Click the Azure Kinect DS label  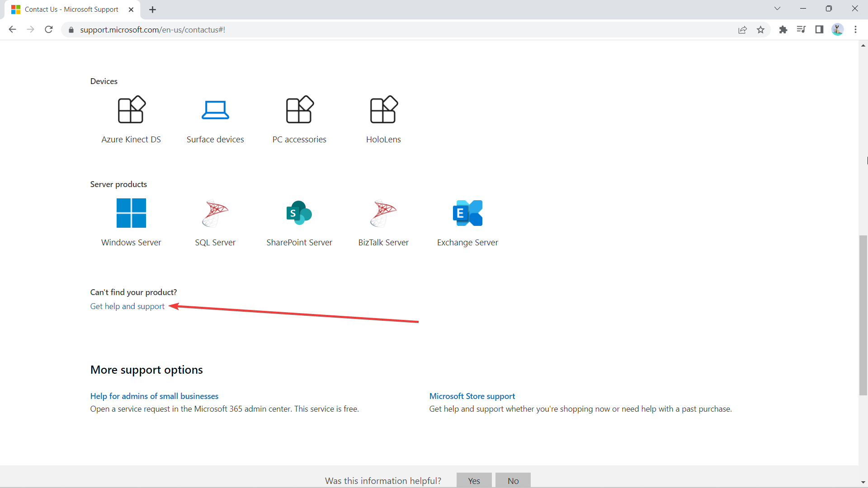point(131,140)
